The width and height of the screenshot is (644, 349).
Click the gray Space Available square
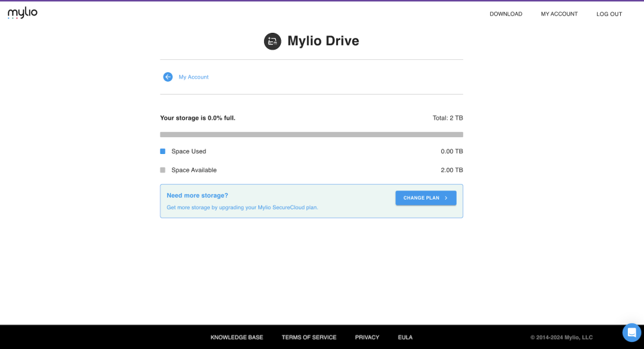click(163, 170)
